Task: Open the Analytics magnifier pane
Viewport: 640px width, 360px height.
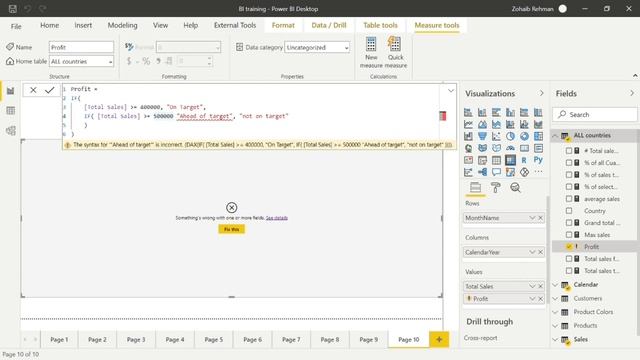Action: [x=516, y=187]
